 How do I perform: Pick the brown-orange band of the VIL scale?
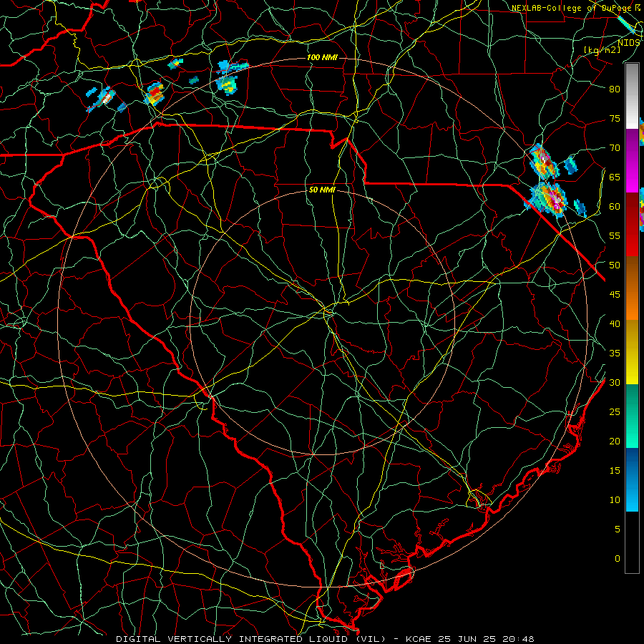tap(632, 288)
